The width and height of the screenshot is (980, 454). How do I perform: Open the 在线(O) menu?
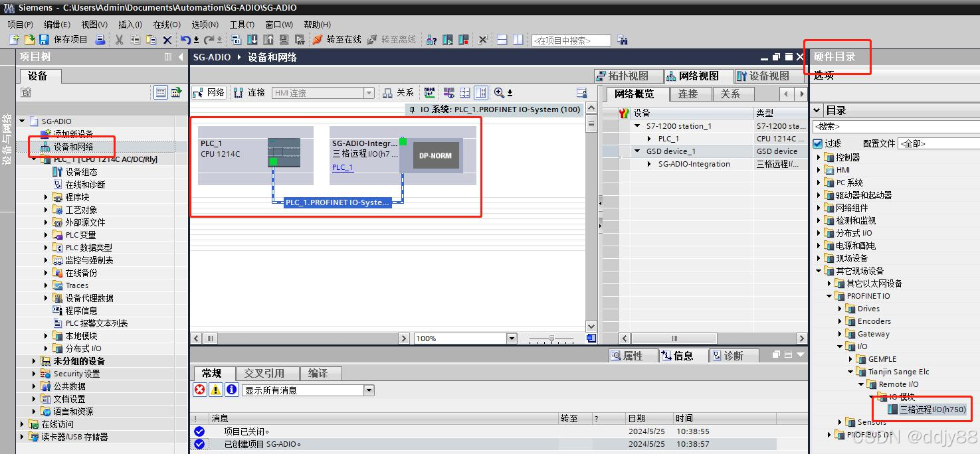coord(167,25)
